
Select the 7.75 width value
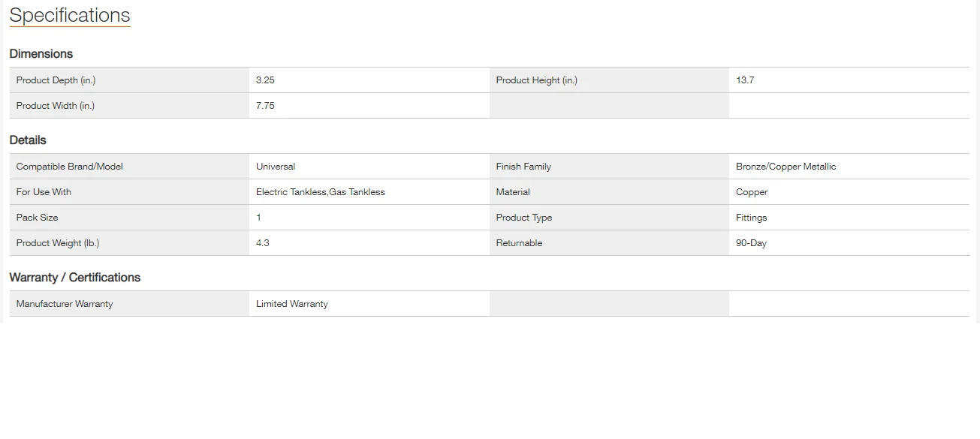coord(265,106)
